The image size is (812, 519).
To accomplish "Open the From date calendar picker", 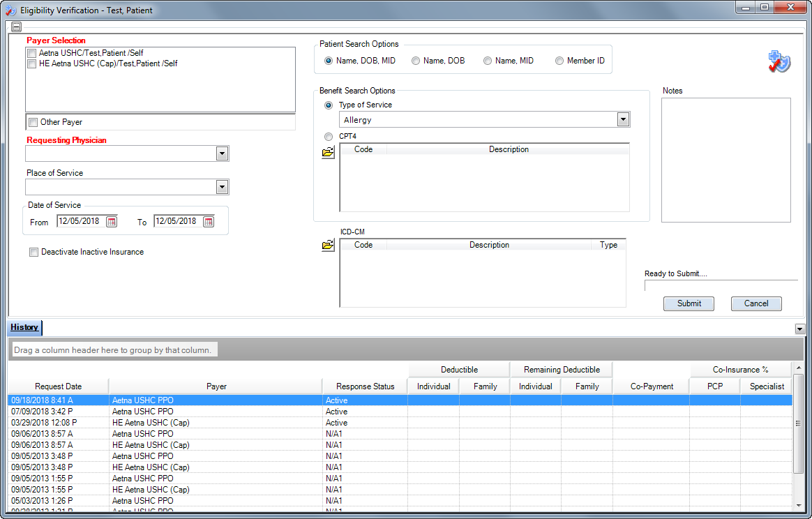I will [x=112, y=222].
